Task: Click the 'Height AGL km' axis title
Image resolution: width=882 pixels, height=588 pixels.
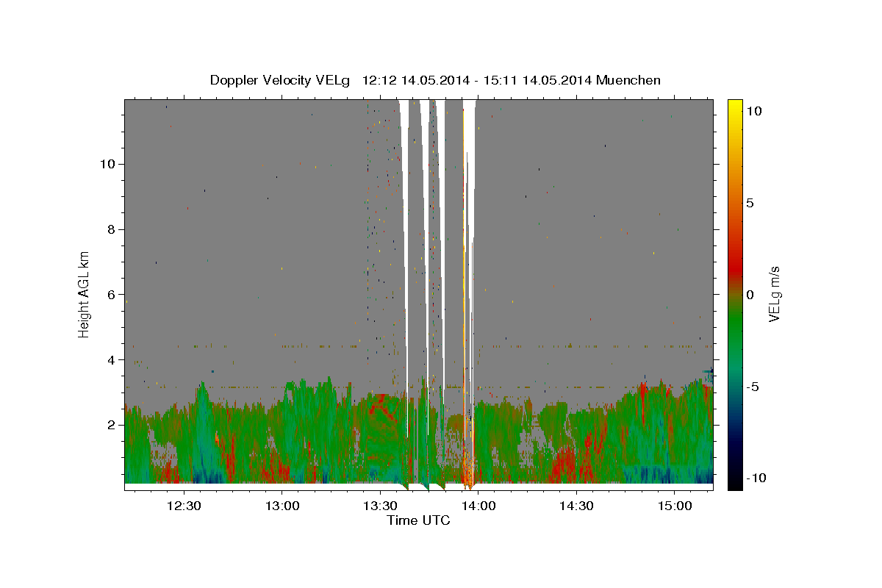Action: click(85, 294)
